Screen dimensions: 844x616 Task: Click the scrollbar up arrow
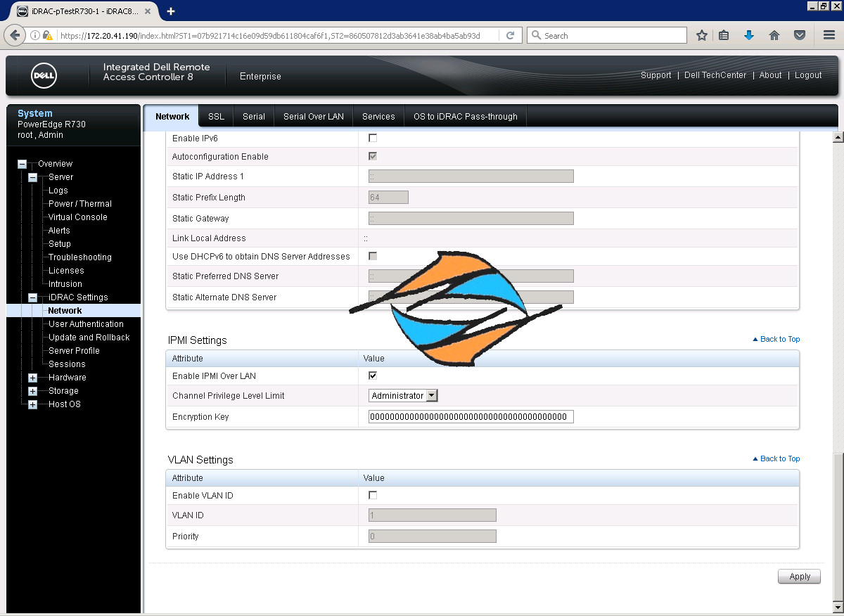(x=838, y=136)
